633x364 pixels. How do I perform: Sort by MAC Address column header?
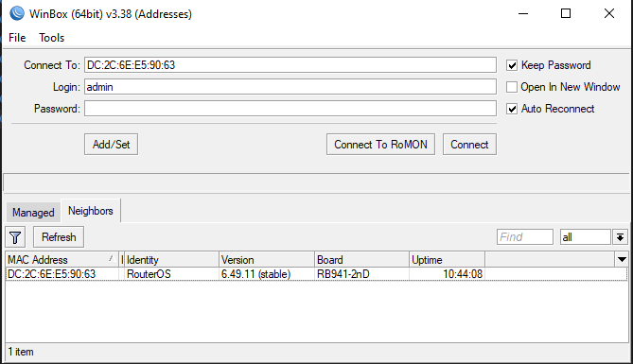tap(62, 259)
